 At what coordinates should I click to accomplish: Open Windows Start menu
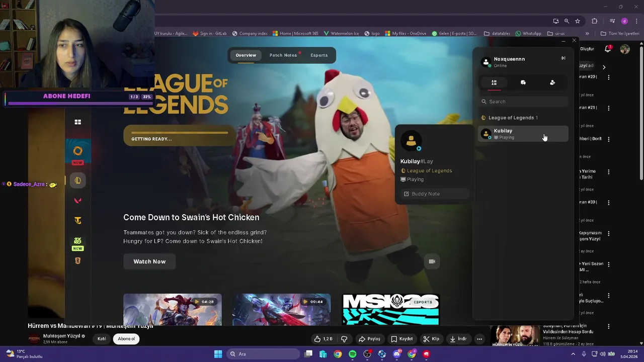218,354
